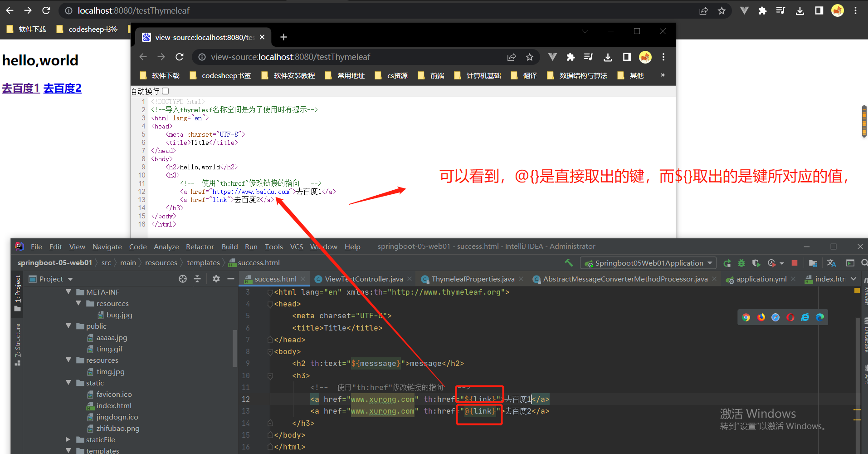Toggle the Structure side tool tab
The width and height of the screenshot is (868, 454).
(x=18, y=345)
